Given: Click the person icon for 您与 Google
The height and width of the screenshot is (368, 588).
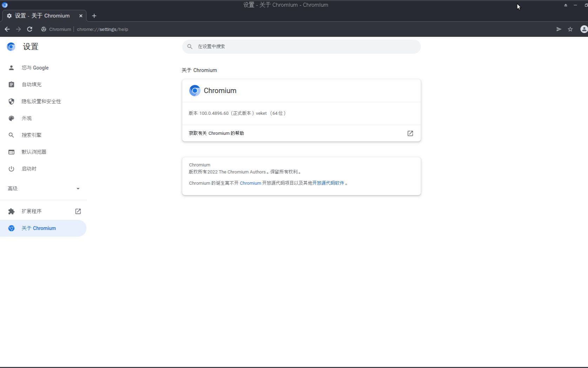Looking at the screenshot, I should [11, 68].
